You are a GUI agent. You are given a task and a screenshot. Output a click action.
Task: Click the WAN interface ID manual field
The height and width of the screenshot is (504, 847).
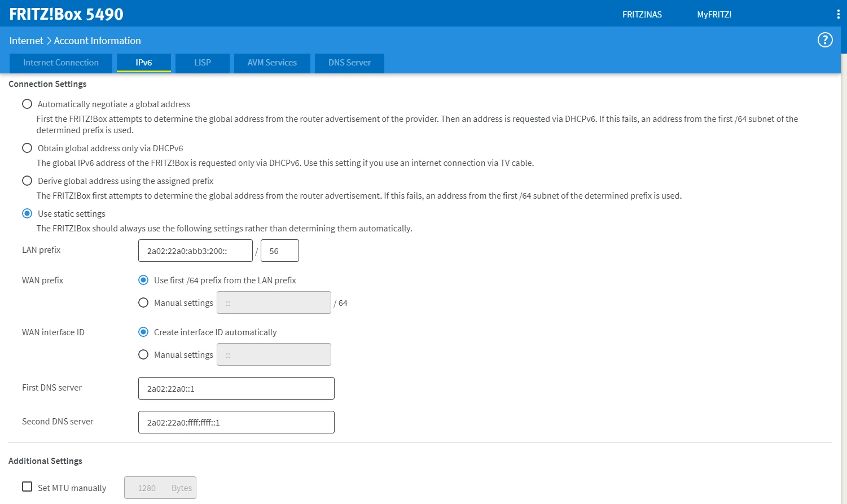(x=274, y=354)
